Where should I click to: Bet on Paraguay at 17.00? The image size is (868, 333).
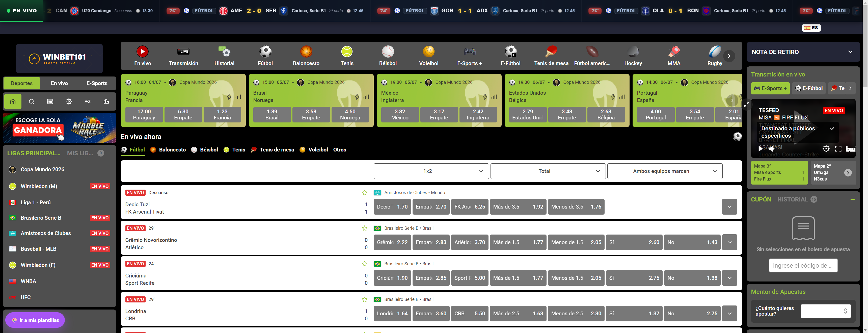tap(144, 115)
